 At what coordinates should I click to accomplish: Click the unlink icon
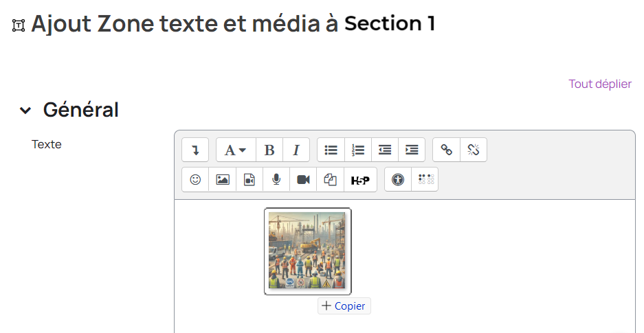tap(474, 150)
